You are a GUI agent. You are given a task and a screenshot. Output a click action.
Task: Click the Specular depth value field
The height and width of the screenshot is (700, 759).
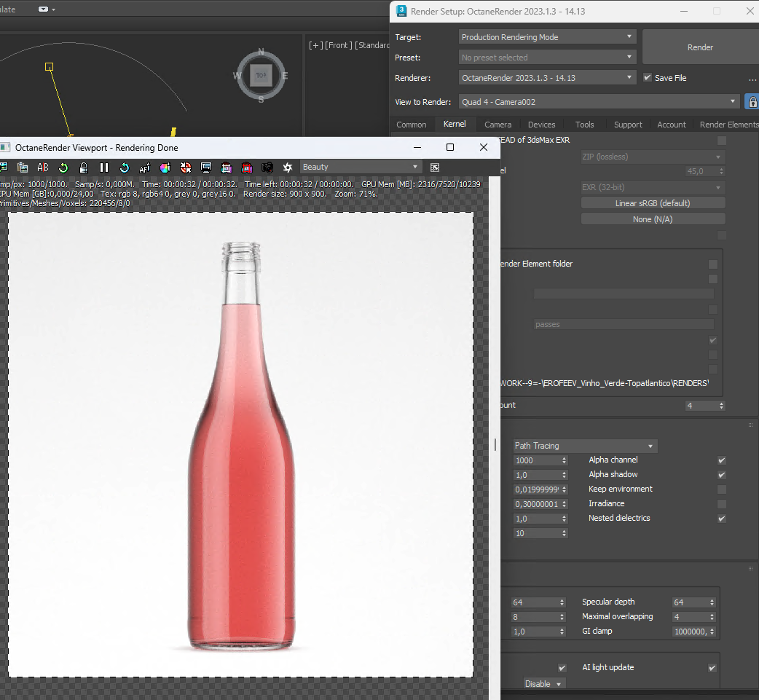pyautogui.click(x=688, y=602)
